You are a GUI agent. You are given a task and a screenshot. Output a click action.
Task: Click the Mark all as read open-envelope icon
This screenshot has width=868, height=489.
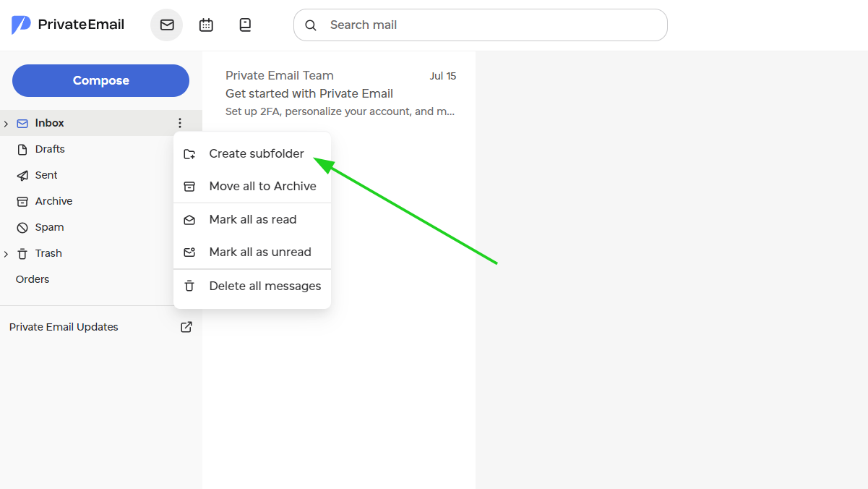[189, 219]
